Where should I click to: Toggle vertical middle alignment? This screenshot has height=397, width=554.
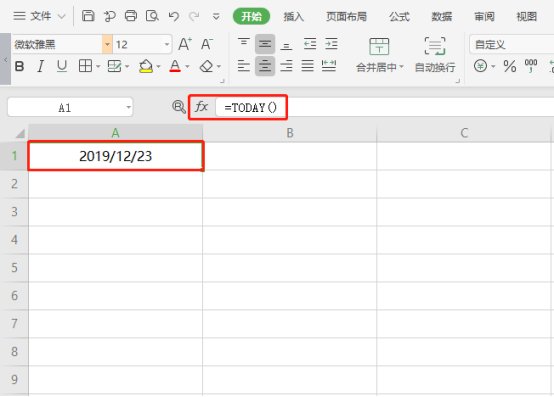pos(265,44)
